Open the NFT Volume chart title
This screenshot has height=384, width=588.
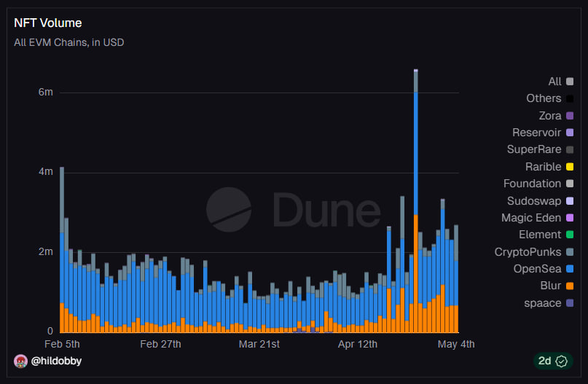tap(47, 23)
